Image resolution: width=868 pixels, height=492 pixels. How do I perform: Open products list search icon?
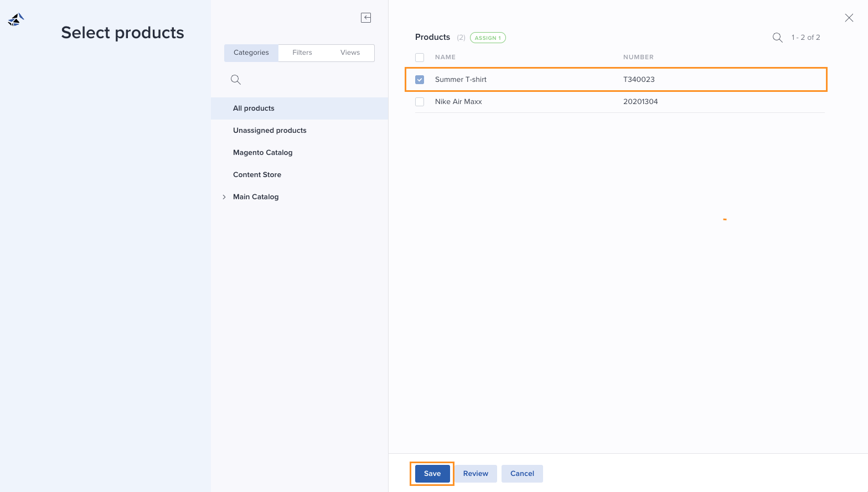(778, 38)
